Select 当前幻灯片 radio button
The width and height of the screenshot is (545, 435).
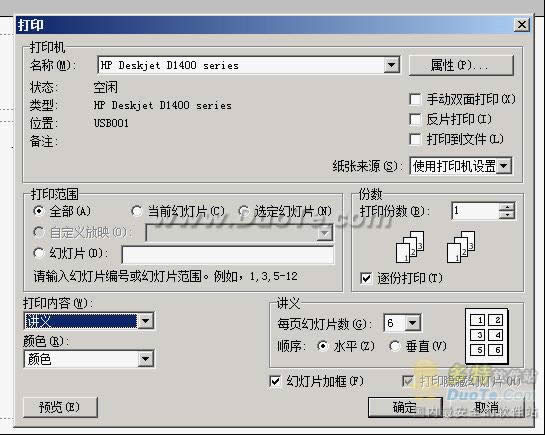point(136,211)
